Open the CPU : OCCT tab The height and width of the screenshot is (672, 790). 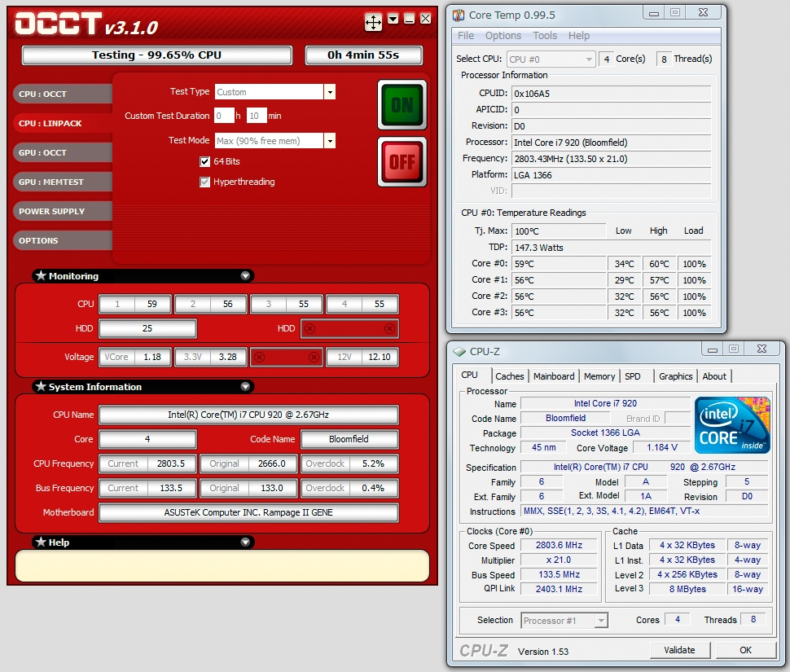point(63,94)
